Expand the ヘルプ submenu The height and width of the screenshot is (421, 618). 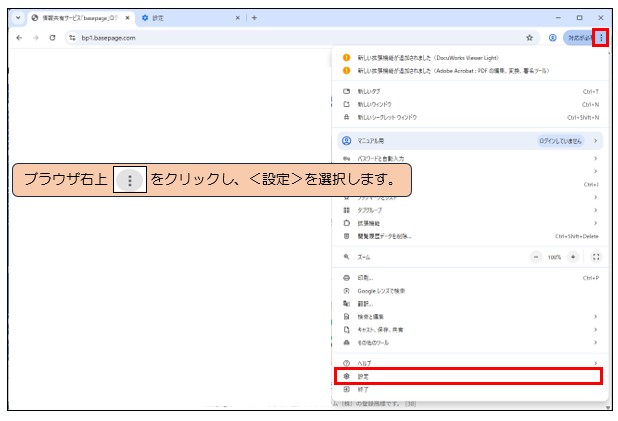470,363
